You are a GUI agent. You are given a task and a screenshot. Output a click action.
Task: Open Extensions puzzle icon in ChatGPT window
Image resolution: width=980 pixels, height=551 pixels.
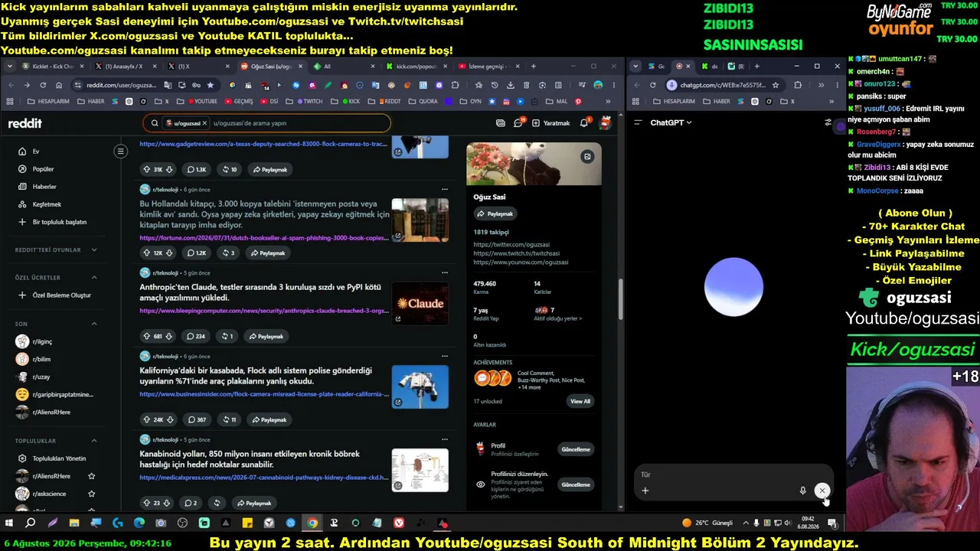tap(798, 85)
